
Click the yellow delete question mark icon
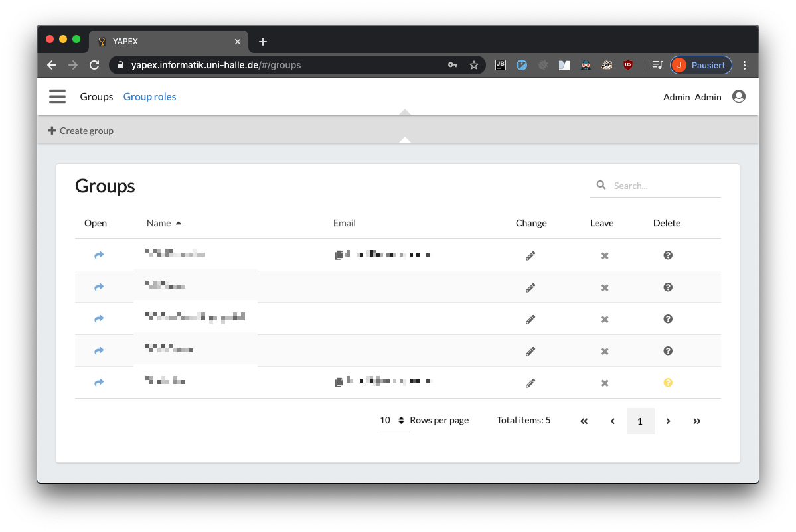pyautogui.click(x=668, y=383)
